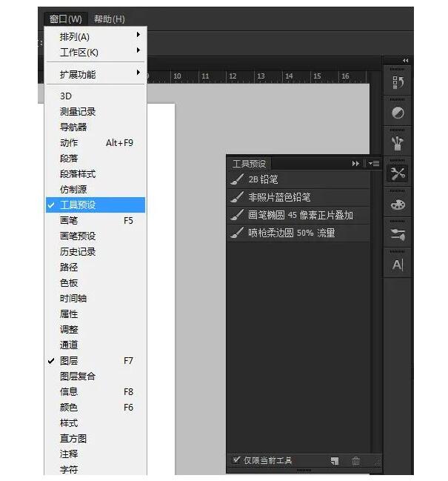This screenshot has width=448, height=481.
Task: Choose 动作 Alt+F9 menu item
Action: (96, 142)
